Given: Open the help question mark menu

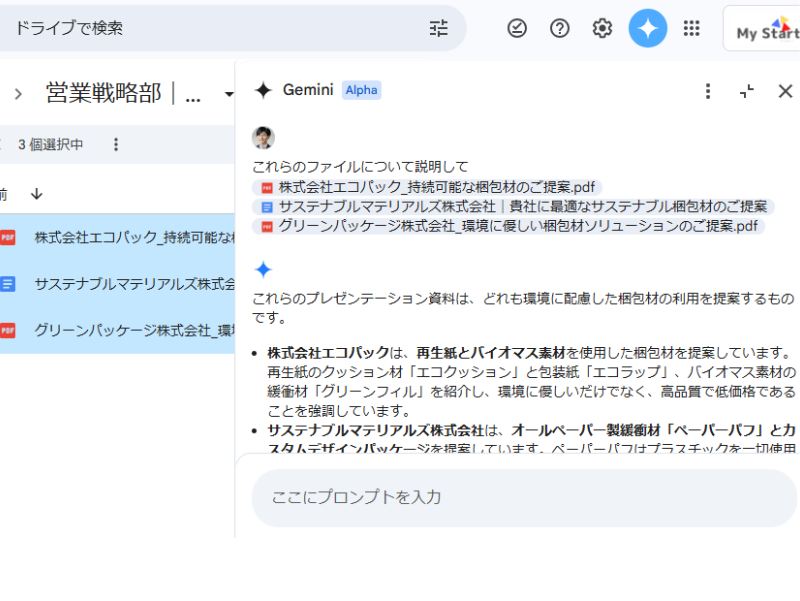Looking at the screenshot, I should point(560,28).
